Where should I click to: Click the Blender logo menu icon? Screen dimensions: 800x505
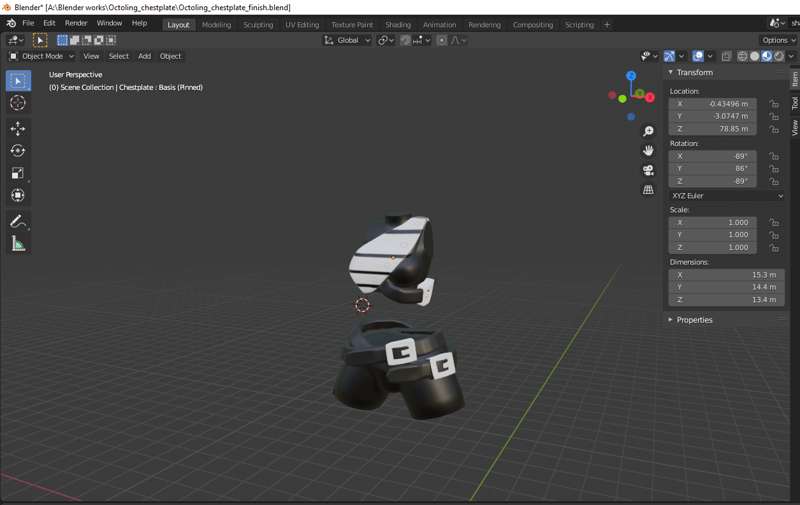(11, 23)
